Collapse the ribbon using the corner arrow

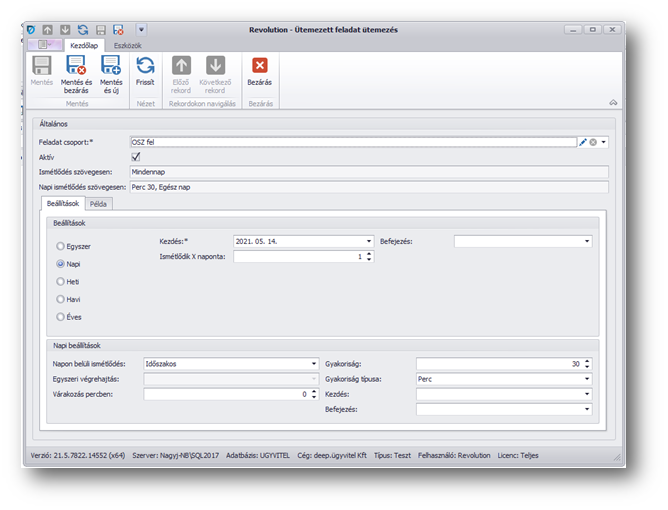coord(612,102)
